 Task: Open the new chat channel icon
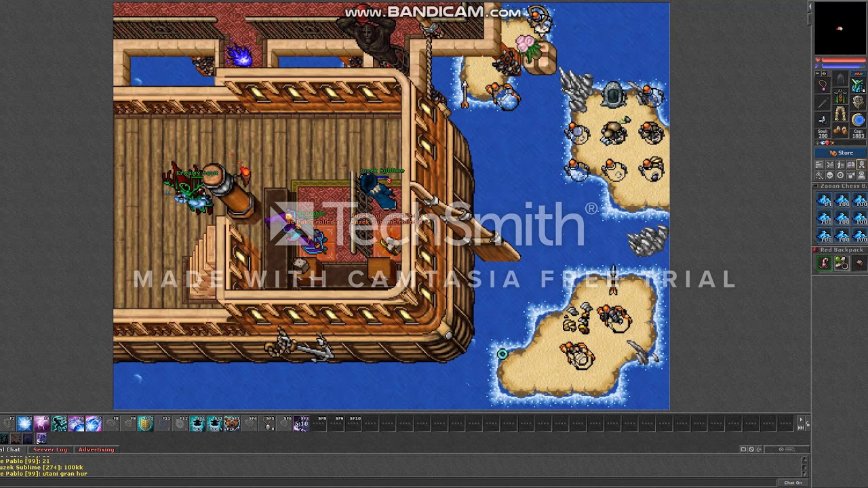743,449
